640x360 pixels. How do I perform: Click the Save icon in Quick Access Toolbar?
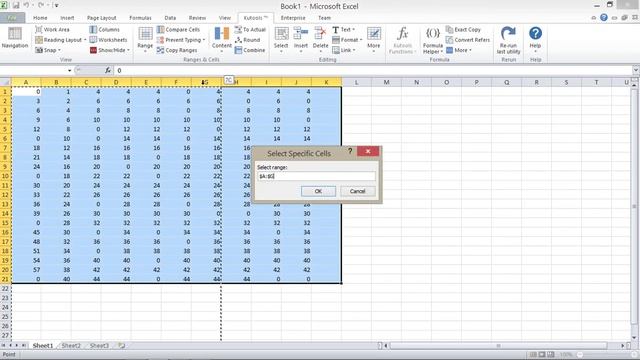[16, 6]
